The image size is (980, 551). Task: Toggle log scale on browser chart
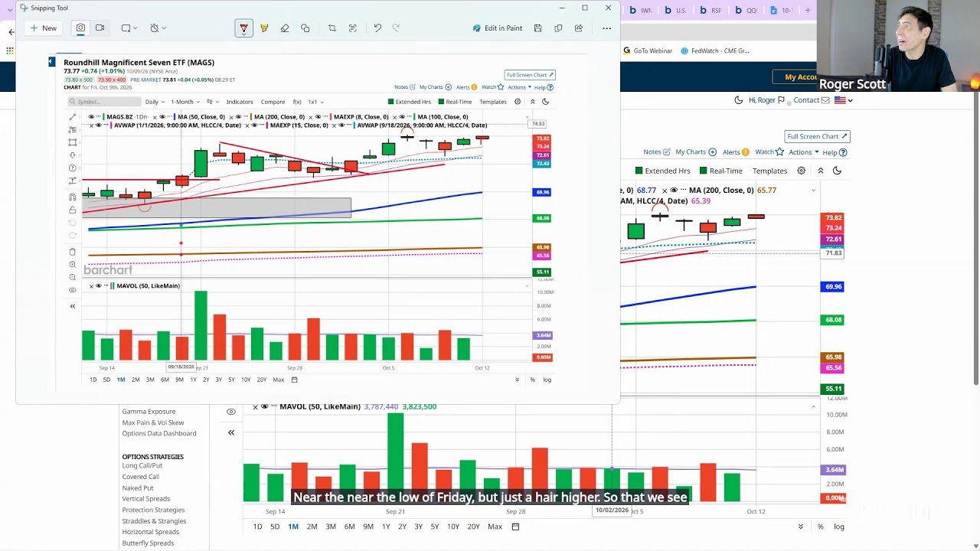839,527
